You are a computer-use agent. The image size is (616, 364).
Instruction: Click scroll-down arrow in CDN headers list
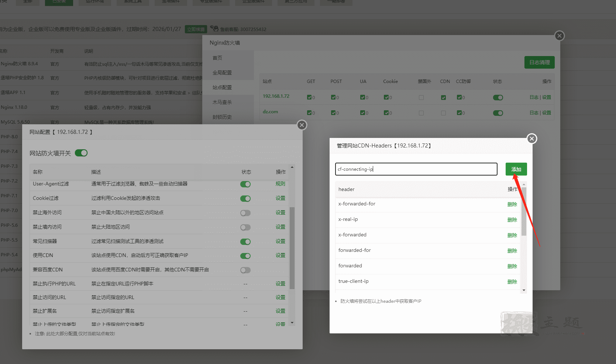[524, 290]
